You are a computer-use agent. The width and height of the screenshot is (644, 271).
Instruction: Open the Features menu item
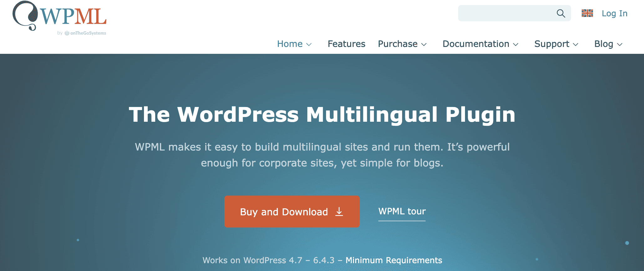point(346,44)
